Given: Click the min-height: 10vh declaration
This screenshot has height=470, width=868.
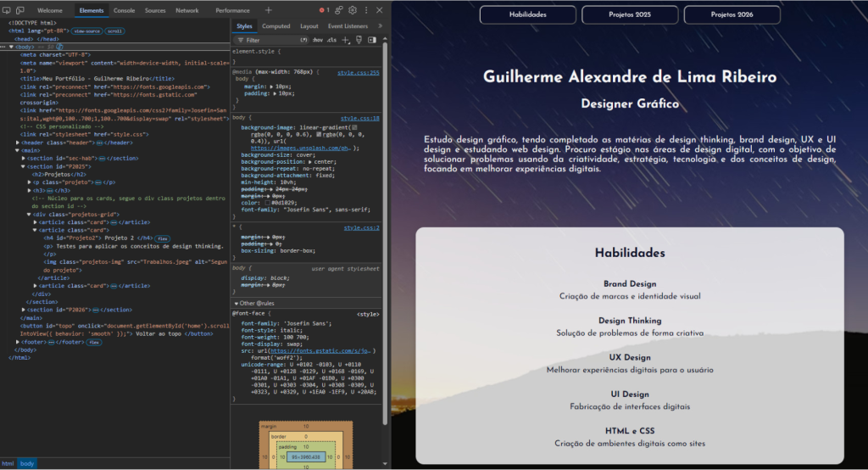Looking at the screenshot, I should (x=269, y=182).
